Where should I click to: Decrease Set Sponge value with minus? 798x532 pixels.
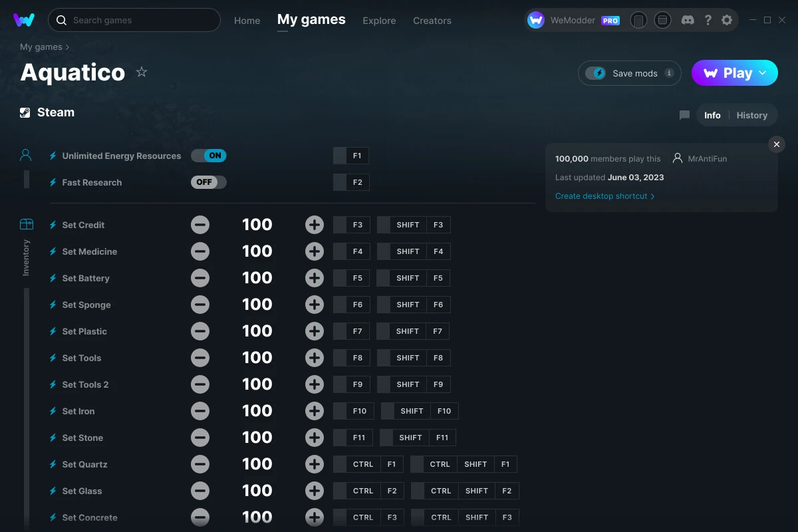pyautogui.click(x=200, y=305)
